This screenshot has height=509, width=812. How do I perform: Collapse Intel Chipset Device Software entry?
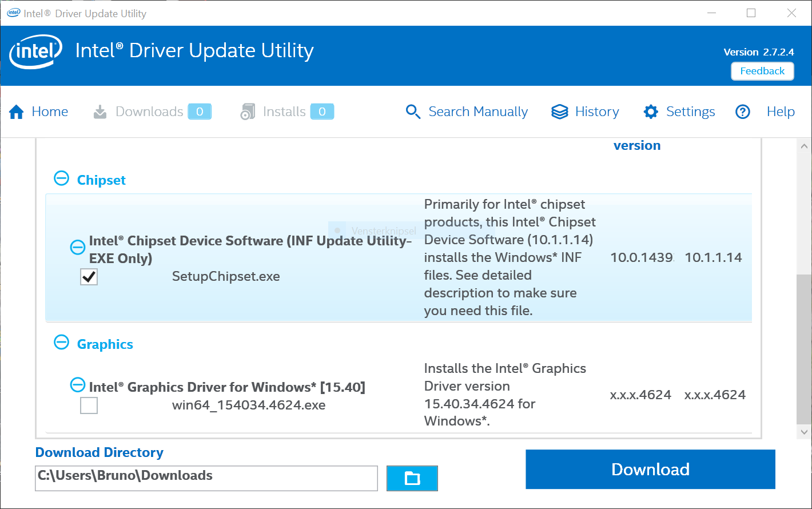click(x=78, y=247)
